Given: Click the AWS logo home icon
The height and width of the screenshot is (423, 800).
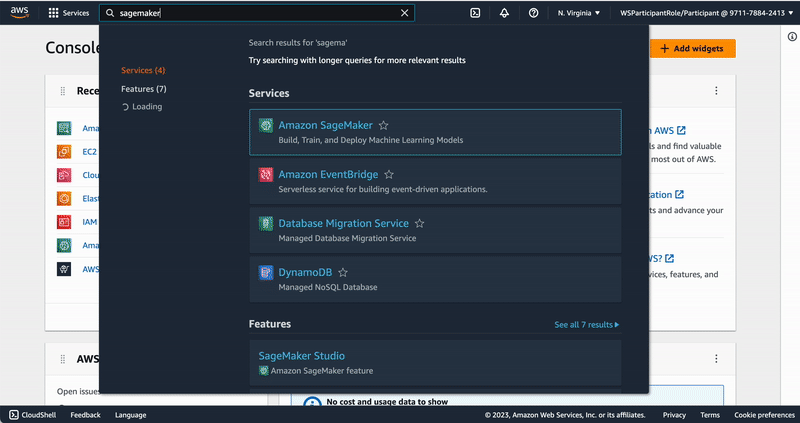Looking at the screenshot, I should 19,13.
